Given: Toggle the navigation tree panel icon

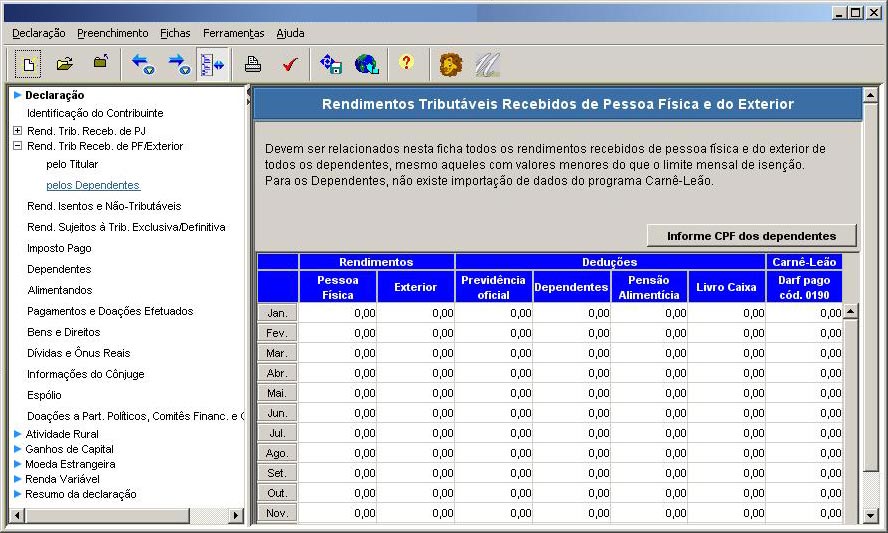Looking at the screenshot, I should coord(212,64).
